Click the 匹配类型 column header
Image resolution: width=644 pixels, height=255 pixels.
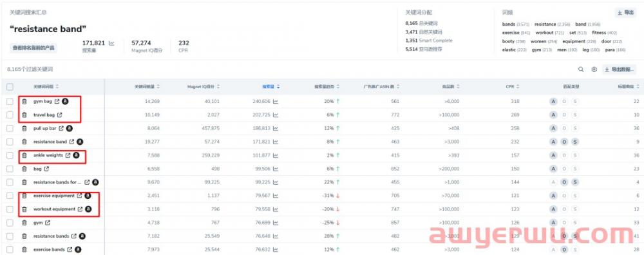[571, 87]
